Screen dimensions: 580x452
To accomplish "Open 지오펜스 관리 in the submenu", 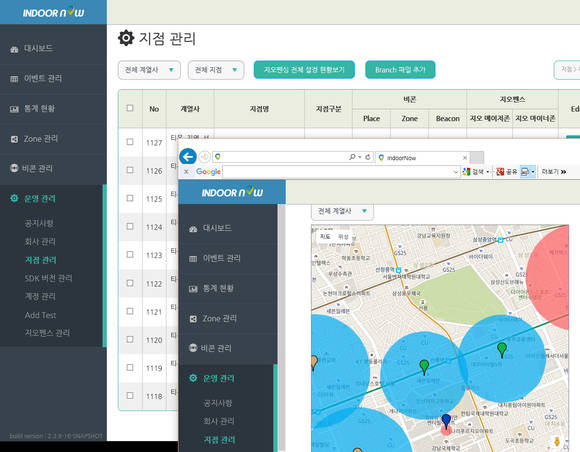I will tap(47, 333).
